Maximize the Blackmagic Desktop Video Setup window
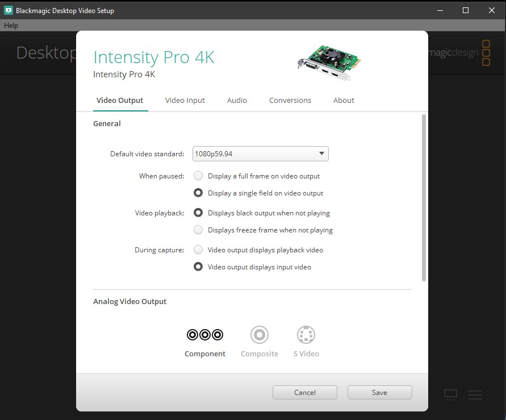 point(466,10)
